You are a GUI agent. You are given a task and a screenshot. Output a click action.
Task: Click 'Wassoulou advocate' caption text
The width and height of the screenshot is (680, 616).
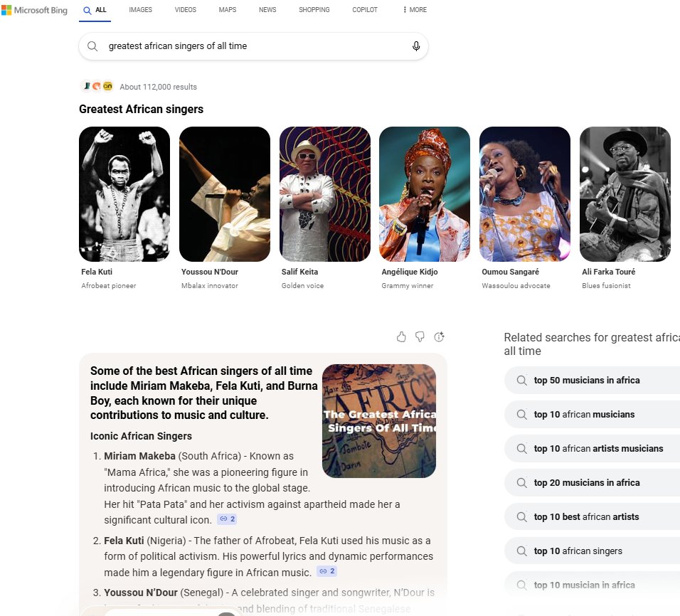(x=516, y=285)
